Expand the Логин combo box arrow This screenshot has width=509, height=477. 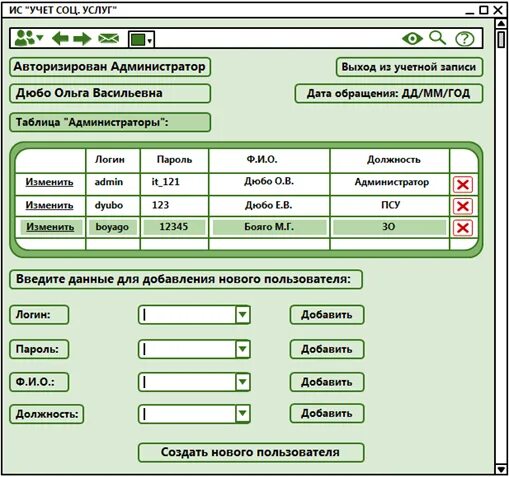point(243,315)
